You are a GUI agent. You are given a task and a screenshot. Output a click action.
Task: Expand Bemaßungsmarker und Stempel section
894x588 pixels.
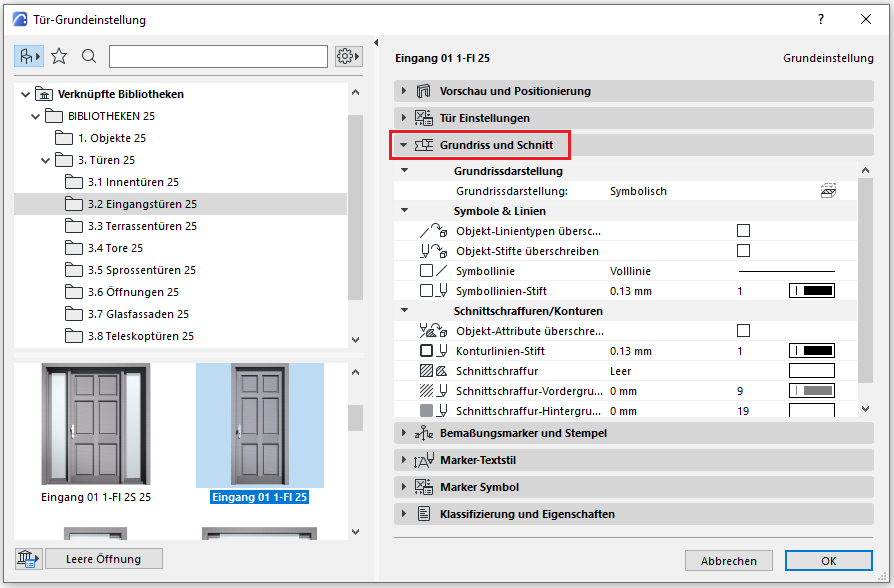point(404,433)
